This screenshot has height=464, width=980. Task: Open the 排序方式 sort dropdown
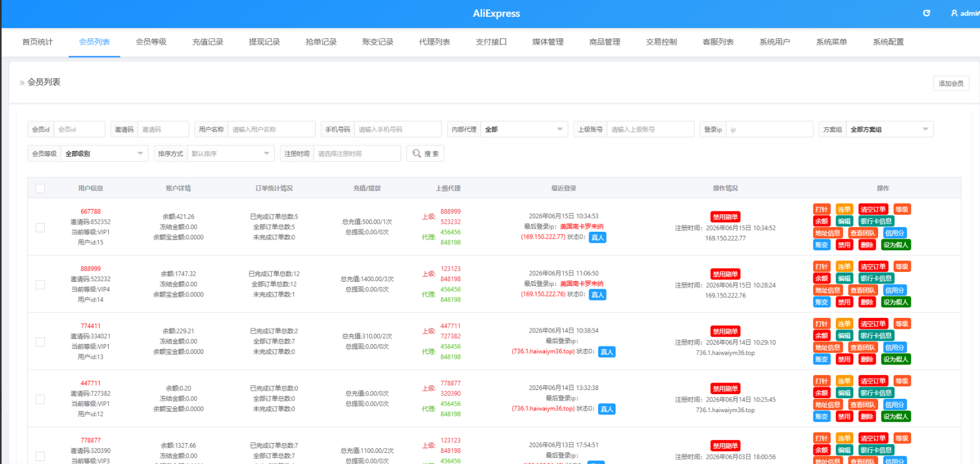[x=231, y=154]
